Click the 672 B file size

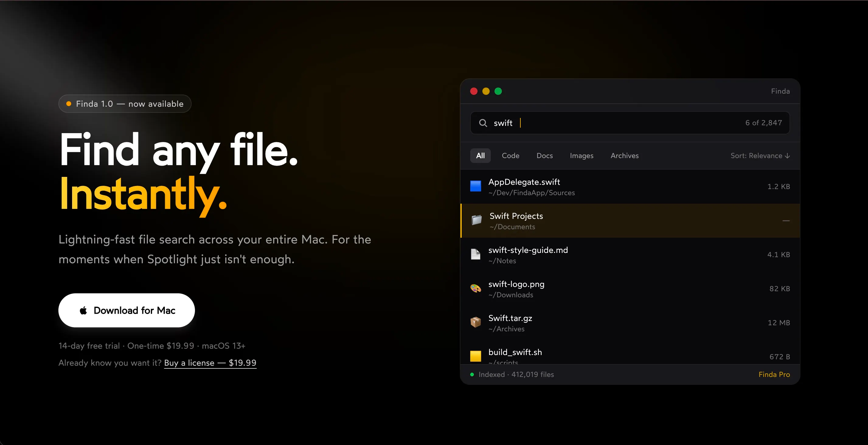point(779,357)
